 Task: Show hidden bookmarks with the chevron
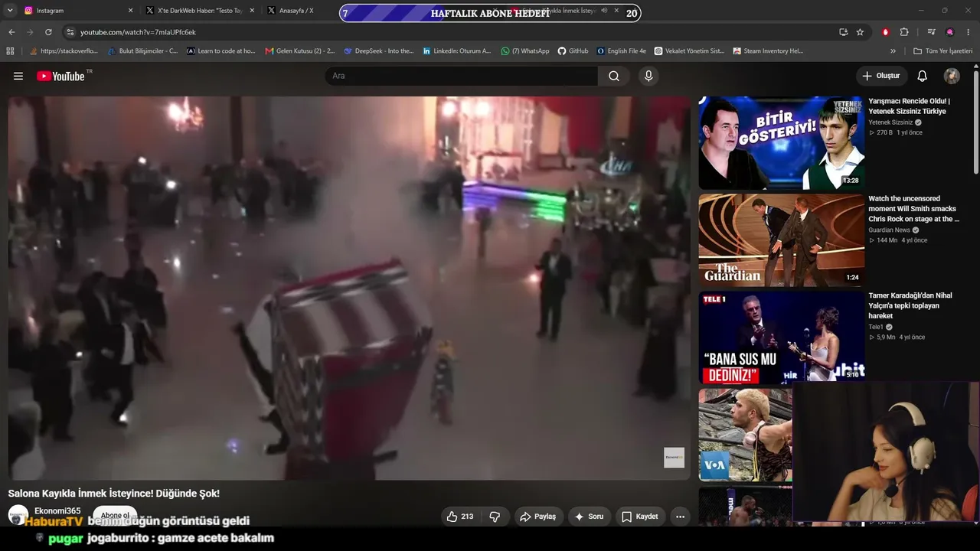pyautogui.click(x=893, y=51)
